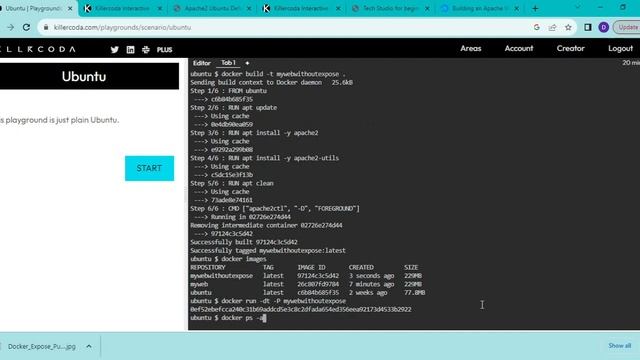Open Killercoda Twitter link icon
This screenshot has height=360, width=640.
(x=114, y=49)
